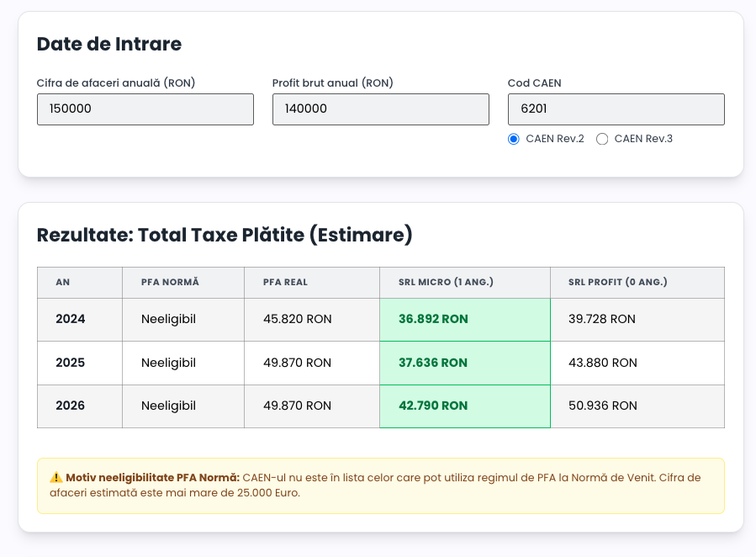Select the CAEN Rev.2 radio button
756x557 pixels.
click(x=514, y=139)
